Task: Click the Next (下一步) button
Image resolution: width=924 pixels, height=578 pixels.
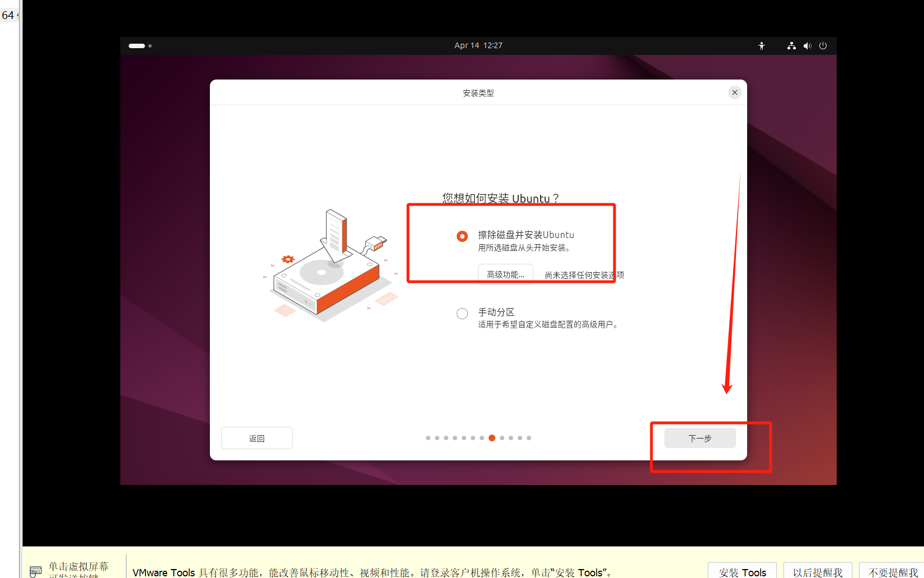Action: pyautogui.click(x=700, y=438)
